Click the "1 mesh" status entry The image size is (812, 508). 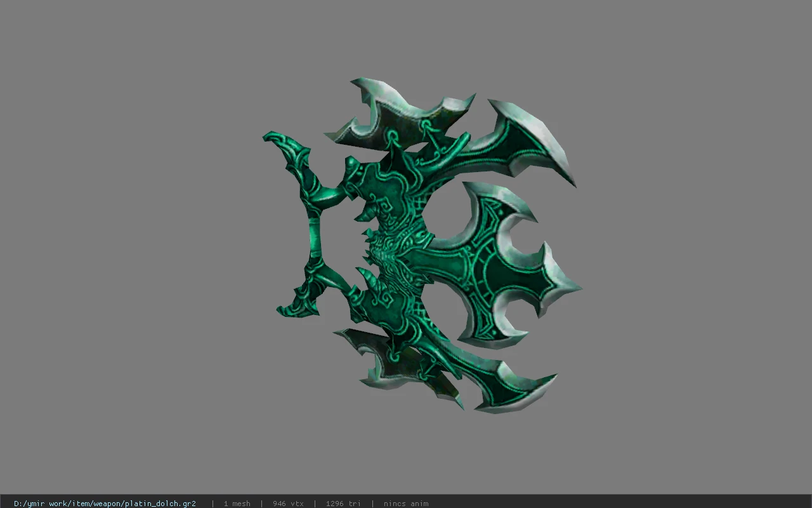pyautogui.click(x=237, y=504)
